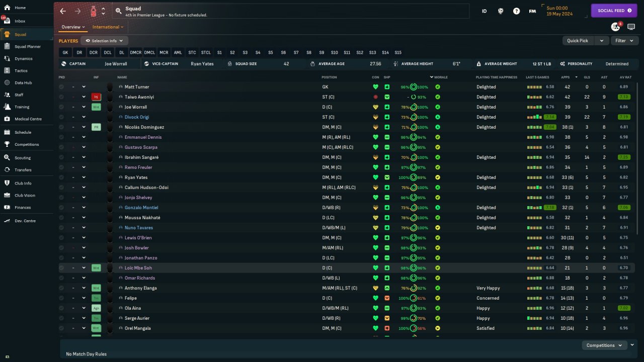The image size is (644, 362).
Task: Open the Filter dropdown
Action: (x=624, y=41)
